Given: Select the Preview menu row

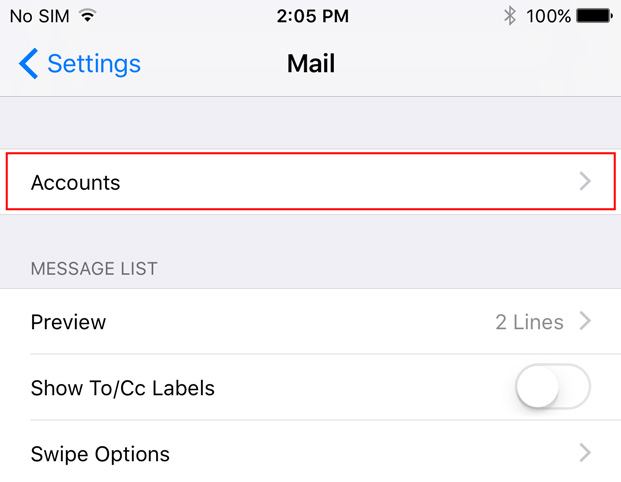Looking at the screenshot, I should 310,321.
